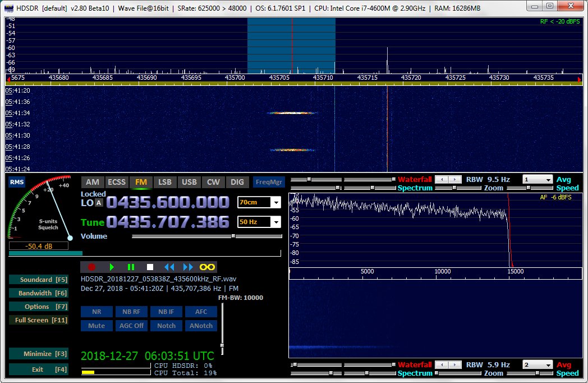Image resolution: width=588 pixels, height=383 pixels.
Task: Enable the AFC function
Action: pyautogui.click(x=201, y=311)
